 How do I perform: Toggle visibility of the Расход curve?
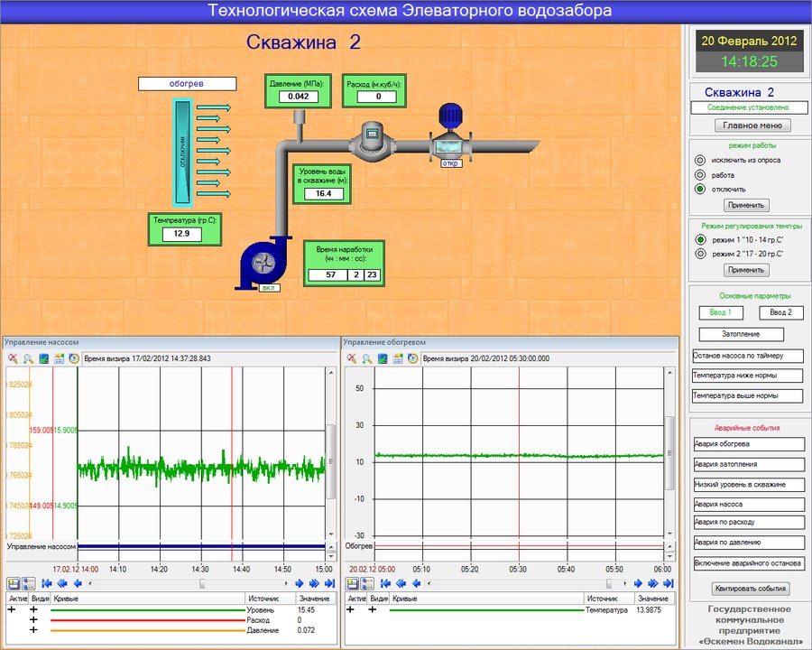point(34,620)
